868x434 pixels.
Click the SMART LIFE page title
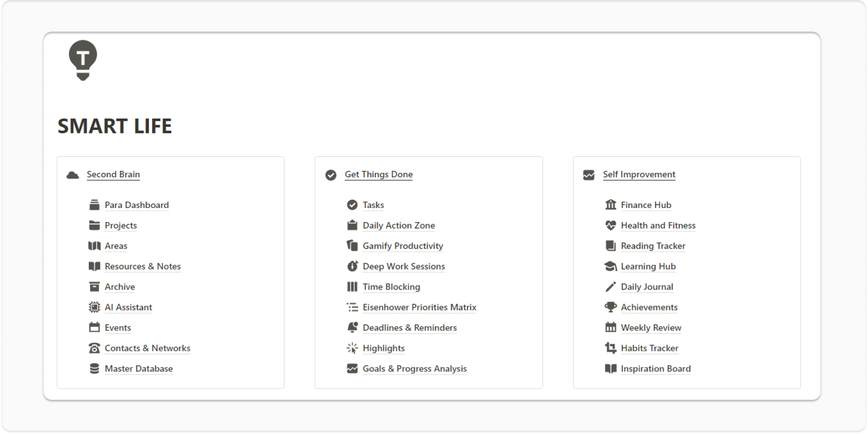pyautogui.click(x=115, y=126)
